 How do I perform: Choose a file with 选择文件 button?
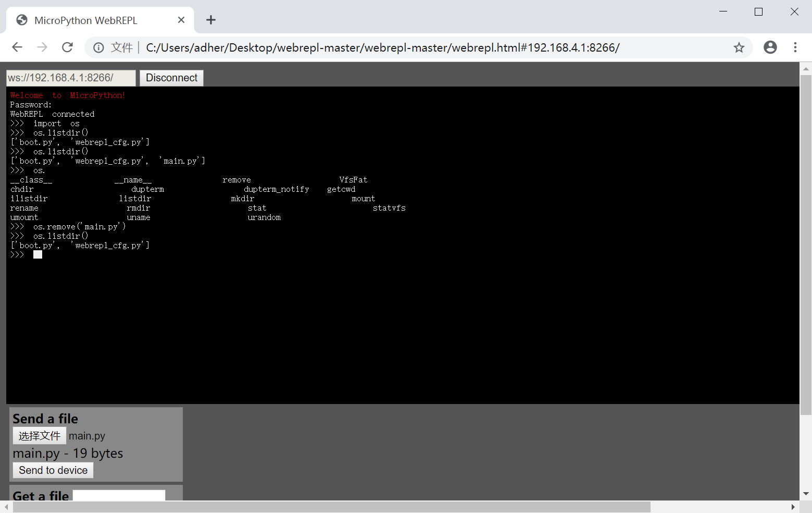click(x=40, y=436)
